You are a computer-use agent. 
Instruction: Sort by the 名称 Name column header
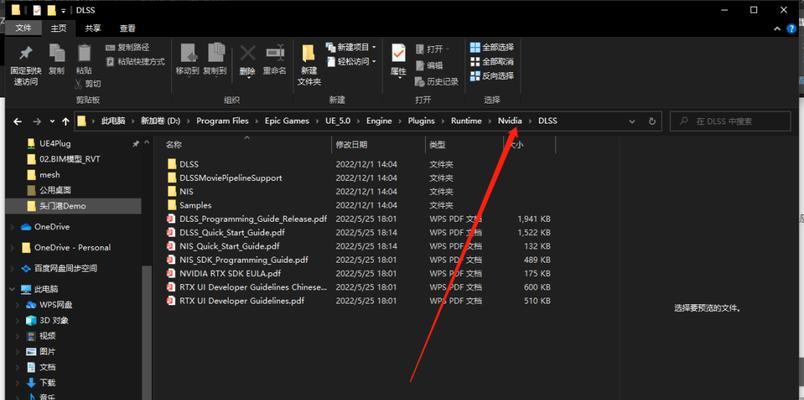pyautogui.click(x=174, y=145)
